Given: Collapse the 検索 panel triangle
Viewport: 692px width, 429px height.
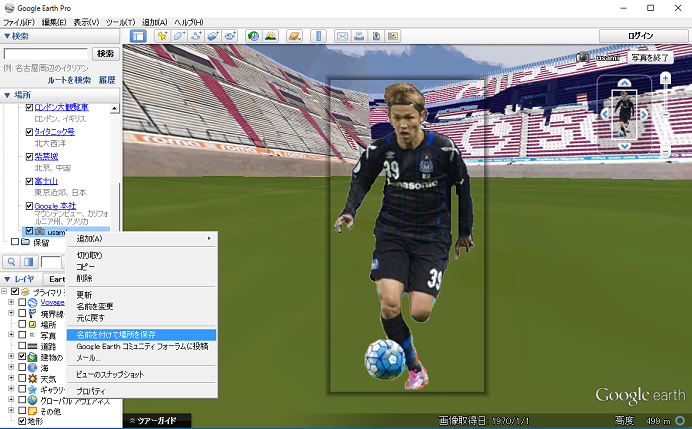Looking at the screenshot, I should click(x=7, y=36).
